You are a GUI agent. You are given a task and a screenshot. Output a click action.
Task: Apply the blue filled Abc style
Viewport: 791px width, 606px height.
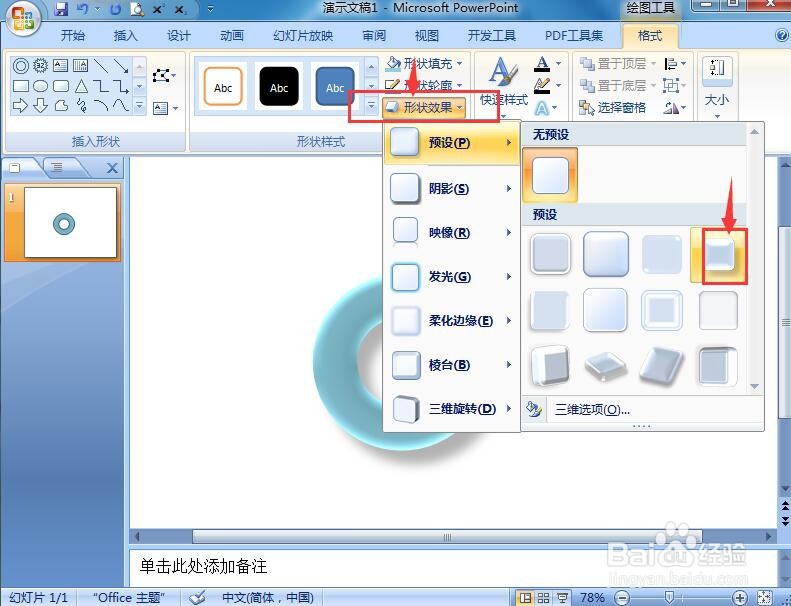click(334, 87)
